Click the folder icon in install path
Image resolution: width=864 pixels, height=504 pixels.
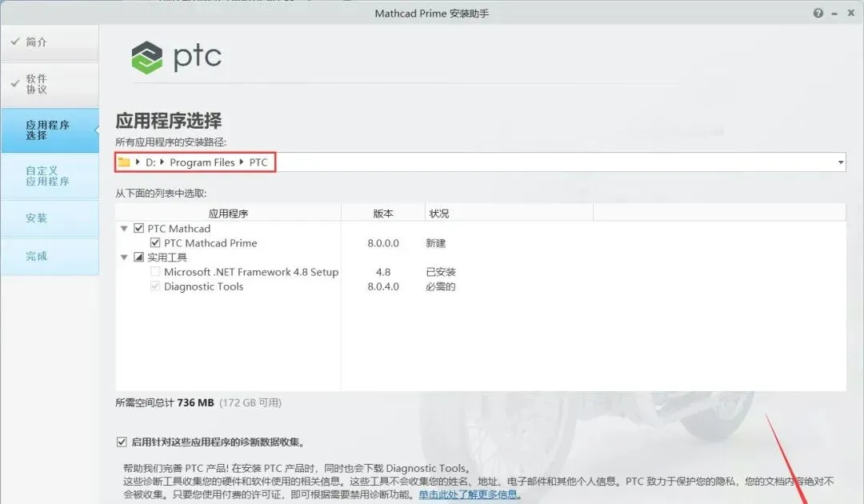click(x=124, y=162)
